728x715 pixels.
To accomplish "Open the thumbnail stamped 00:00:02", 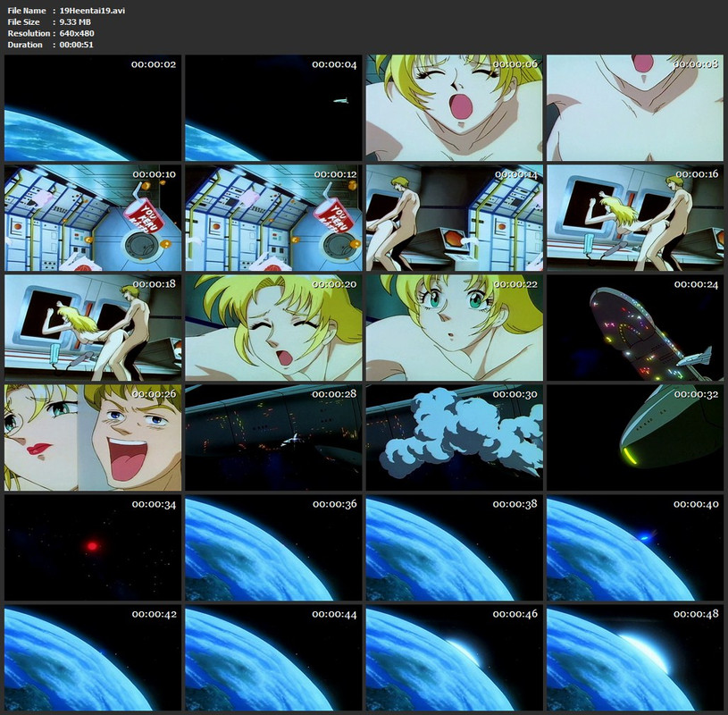I will pos(93,108).
